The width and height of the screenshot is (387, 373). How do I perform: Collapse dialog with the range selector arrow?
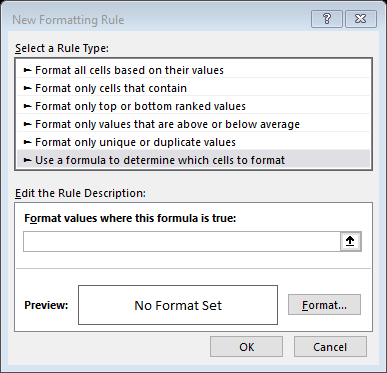350,241
